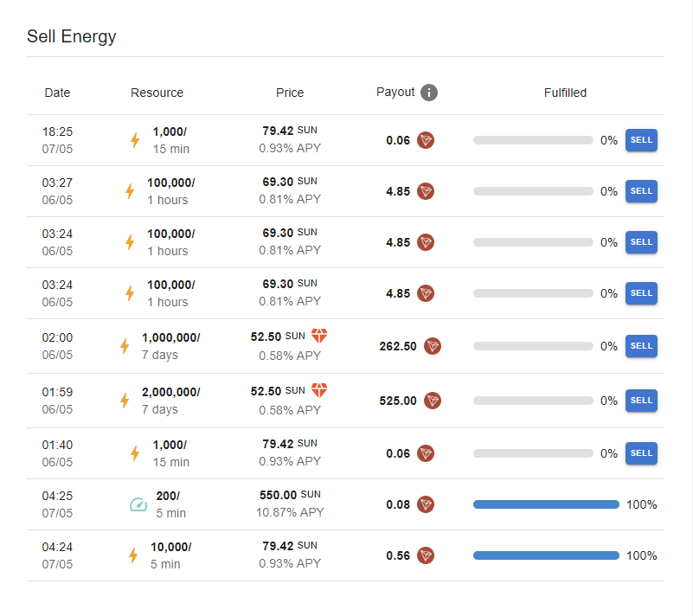Viewport: 693px width, 616px height.
Task: Click lightning energy icon in 18:25 row
Action: (x=135, y=140)
